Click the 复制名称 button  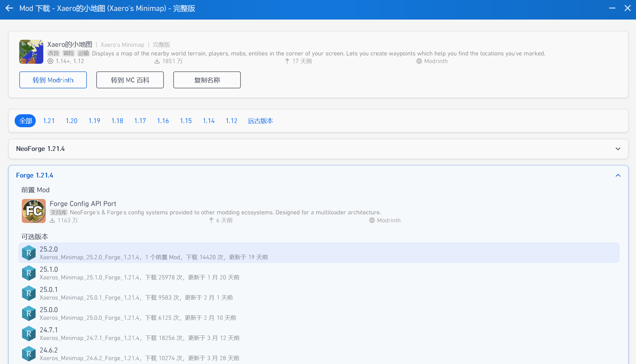tap(207, 80)
